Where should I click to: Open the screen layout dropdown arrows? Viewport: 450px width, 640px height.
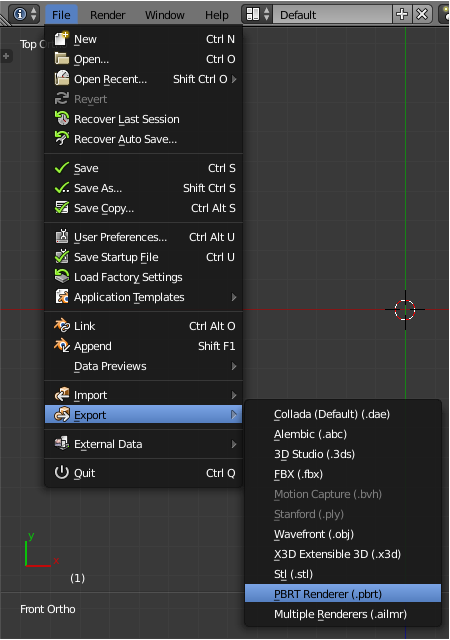coord(266,14)
